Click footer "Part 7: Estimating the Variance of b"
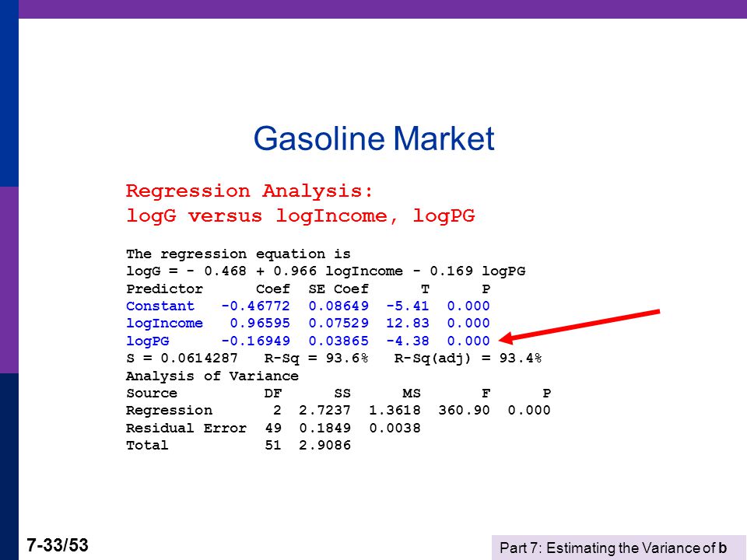 tap(613, 548)
